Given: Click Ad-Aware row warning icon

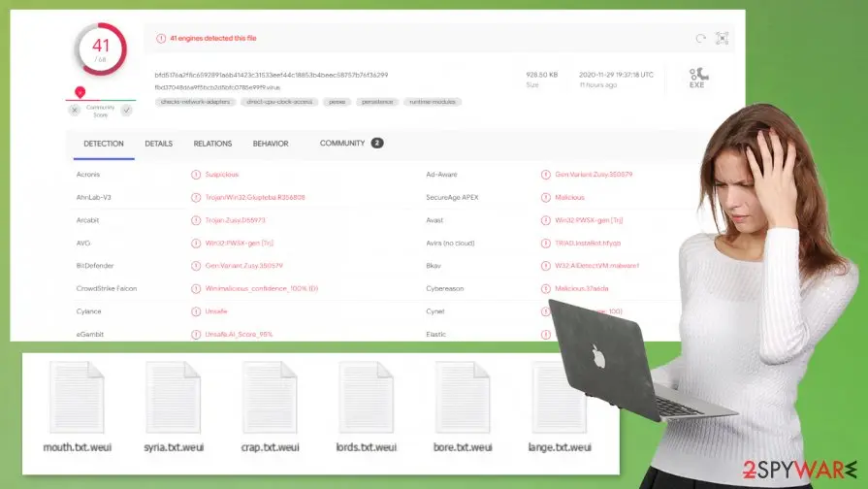Looking at the screenshot, I should coord(546,175).
